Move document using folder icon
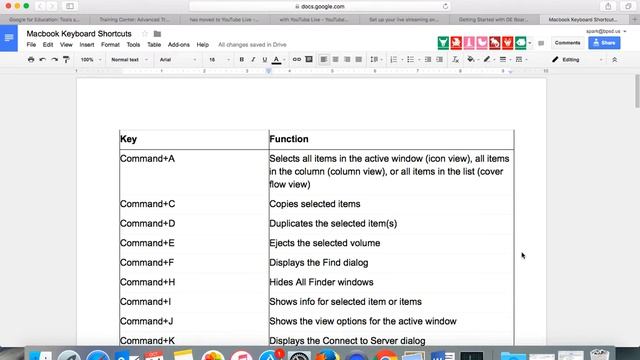This screenshot has height=360, width=640. click(x=157, y=34)
